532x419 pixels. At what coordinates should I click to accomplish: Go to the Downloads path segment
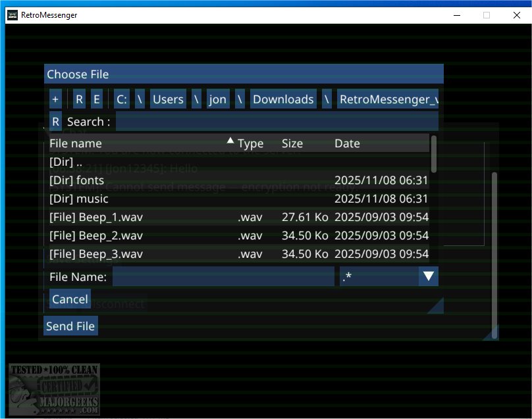coord(283,99)
